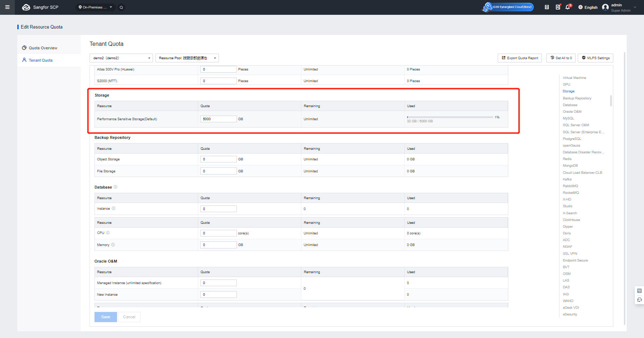Screen dimensions: 644x338
Task: Open the notifications bell icon
Action: 568,7
